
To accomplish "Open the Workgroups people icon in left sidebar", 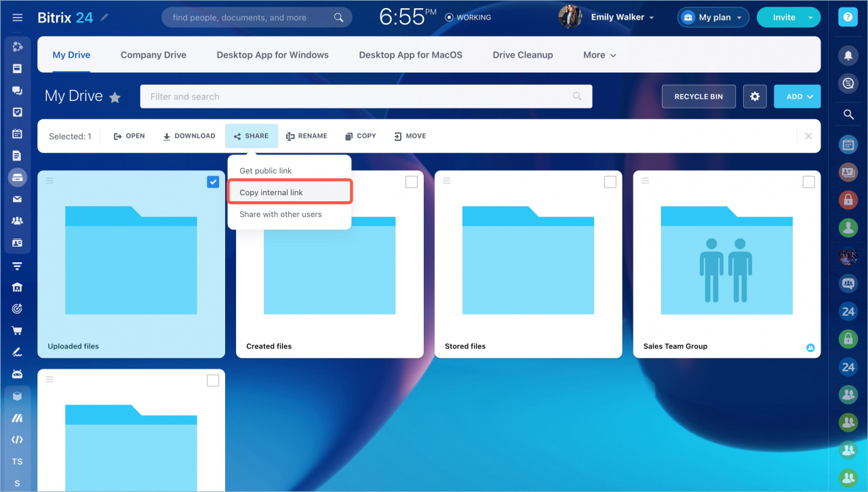I will (18, 221).
